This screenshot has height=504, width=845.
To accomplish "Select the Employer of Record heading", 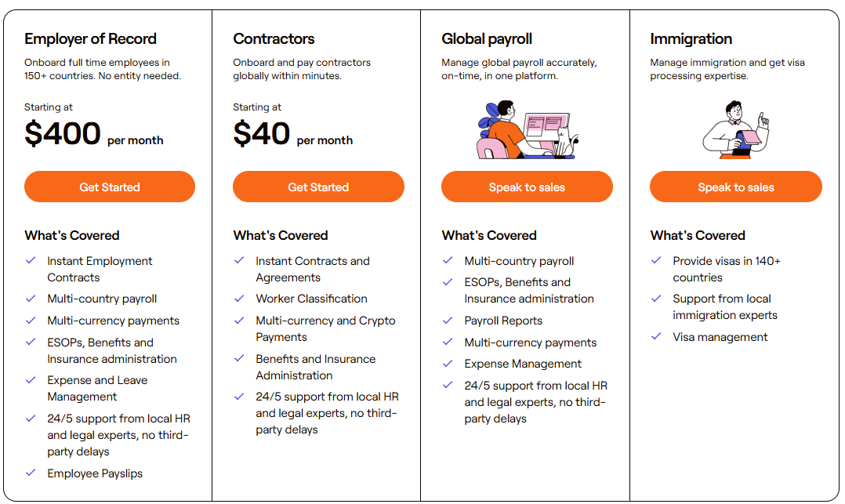I will [x=90, y=38].
